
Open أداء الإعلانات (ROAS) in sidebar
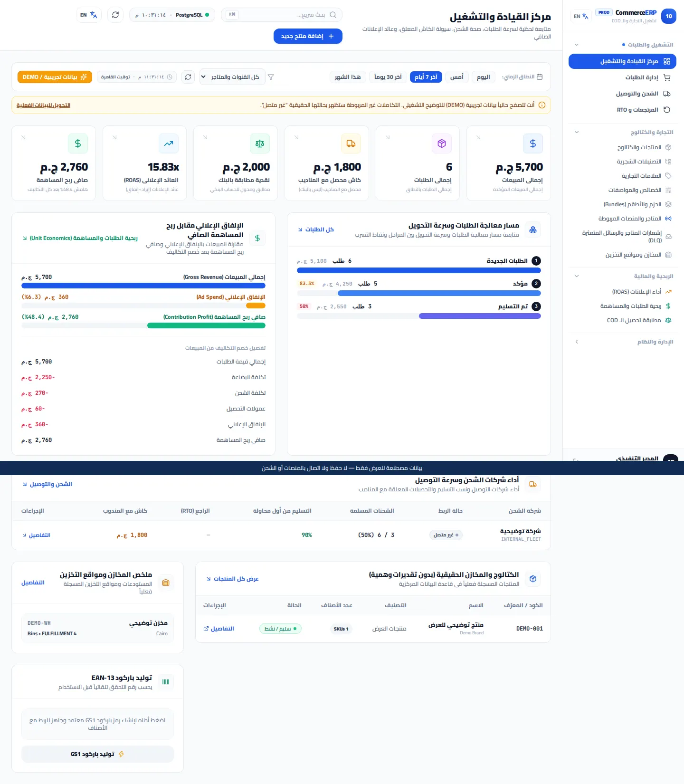pyautogui.click(x=622, y=292)
